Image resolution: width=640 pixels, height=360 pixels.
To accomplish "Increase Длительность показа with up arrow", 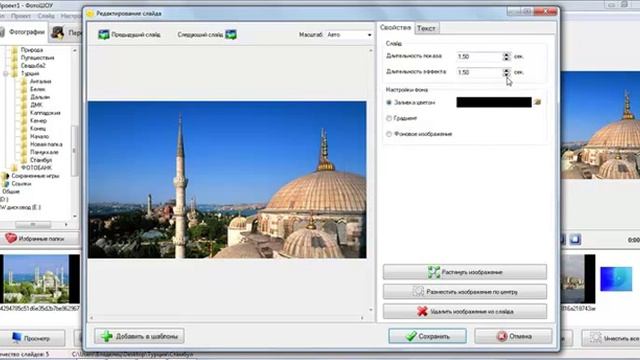I will coord(506,54).
